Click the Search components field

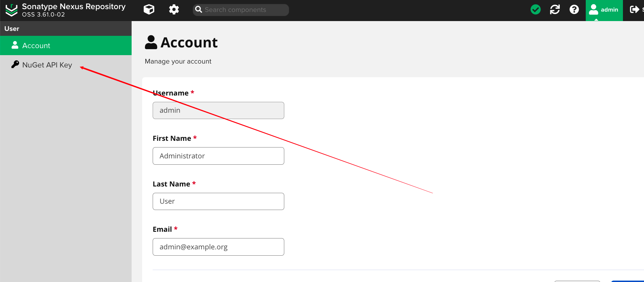coord(241,10)
